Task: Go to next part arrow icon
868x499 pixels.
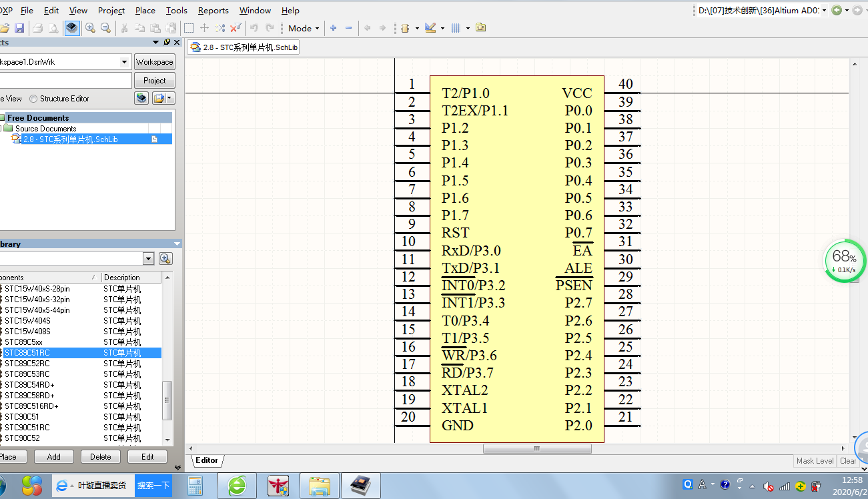Action: (x=382, y=28)
